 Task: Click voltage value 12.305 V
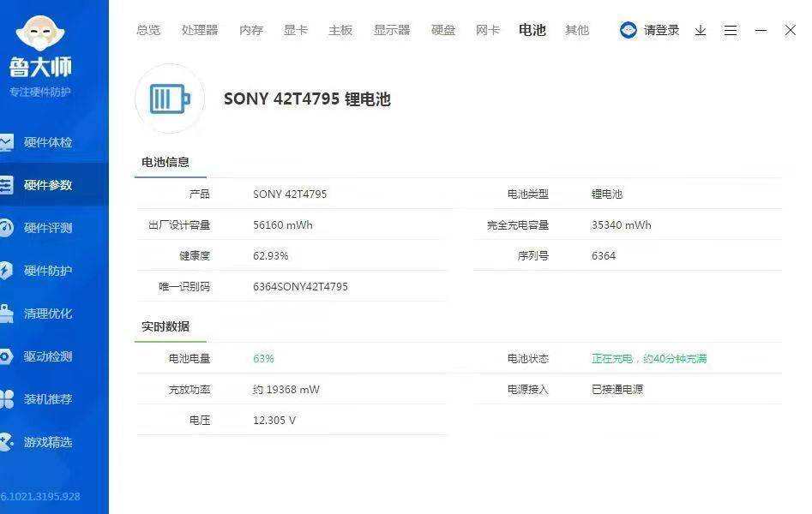coord(274,421)
